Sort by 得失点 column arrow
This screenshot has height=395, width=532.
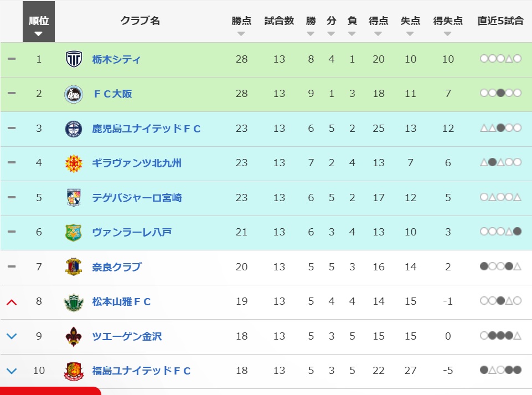click(447, 34)
